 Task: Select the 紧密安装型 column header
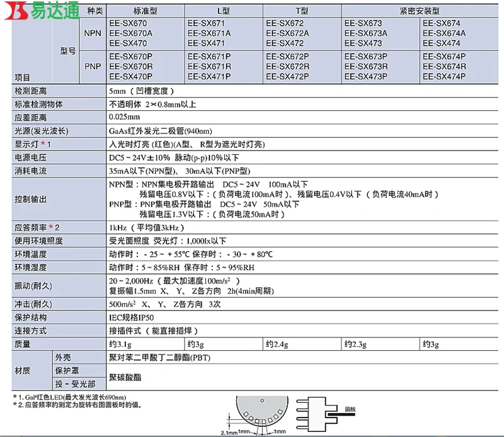pyautogui.click(x=420, y=11)
